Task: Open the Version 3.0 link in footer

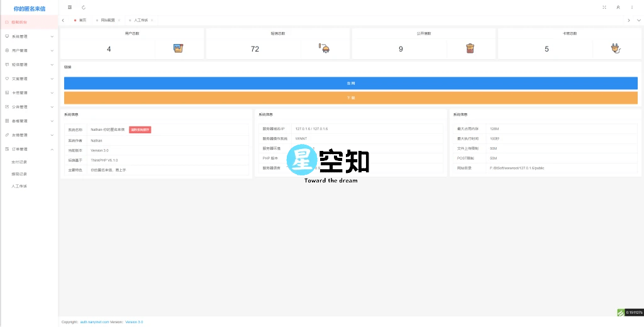Action: point(134,322)
